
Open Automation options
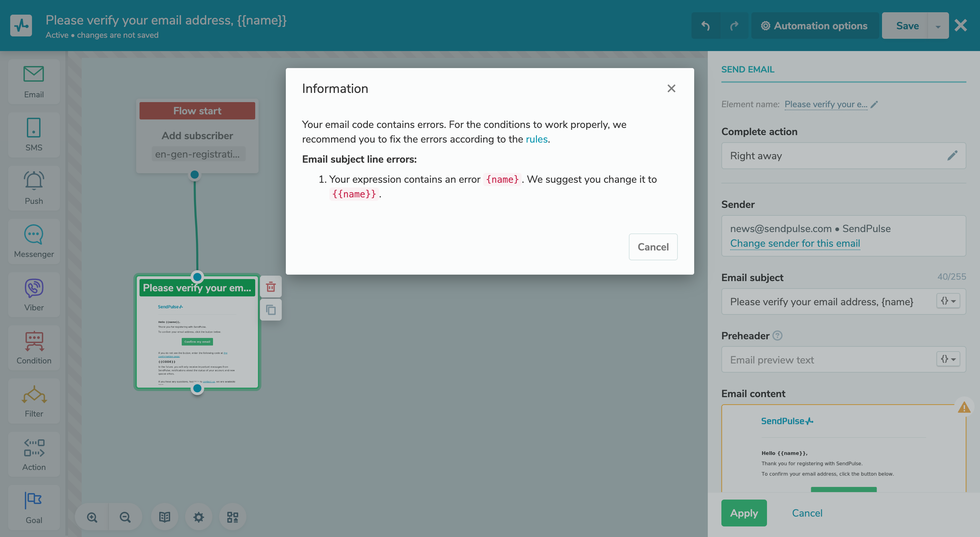pos(815,26)
